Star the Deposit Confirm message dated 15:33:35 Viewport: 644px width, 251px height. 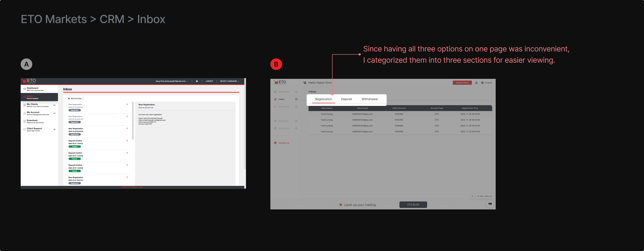(127, 153)
